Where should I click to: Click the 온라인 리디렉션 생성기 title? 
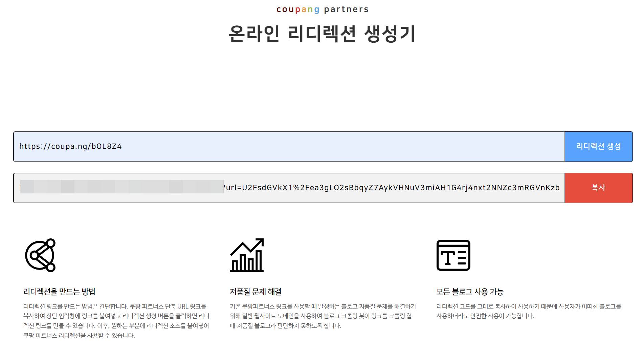click(x=322, y=34)
